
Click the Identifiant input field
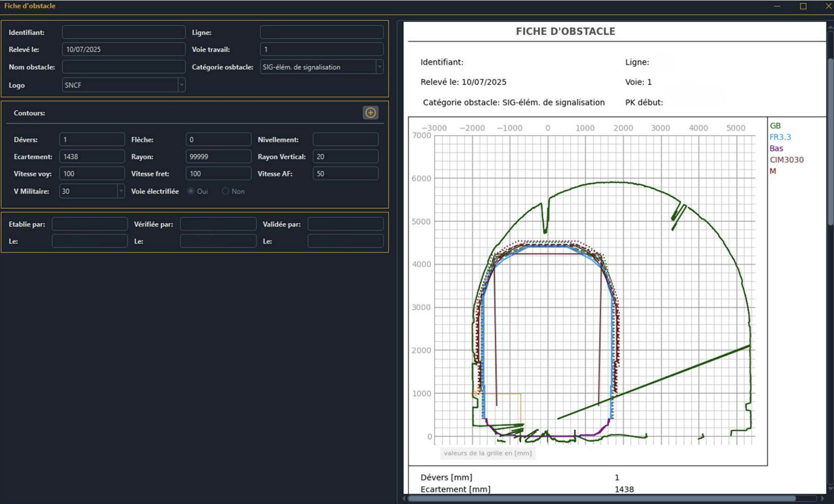tap(124, 32)
